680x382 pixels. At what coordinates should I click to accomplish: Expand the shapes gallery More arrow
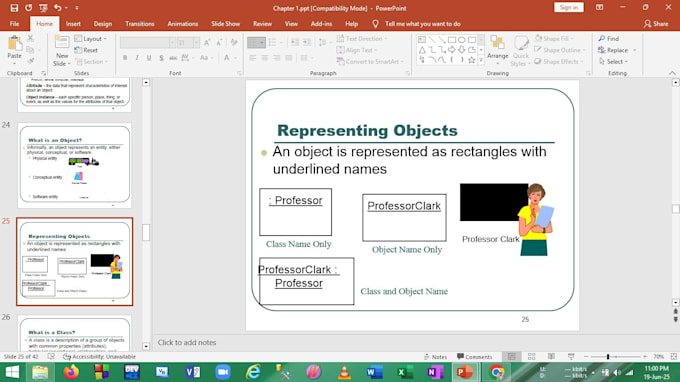[481, 61]
